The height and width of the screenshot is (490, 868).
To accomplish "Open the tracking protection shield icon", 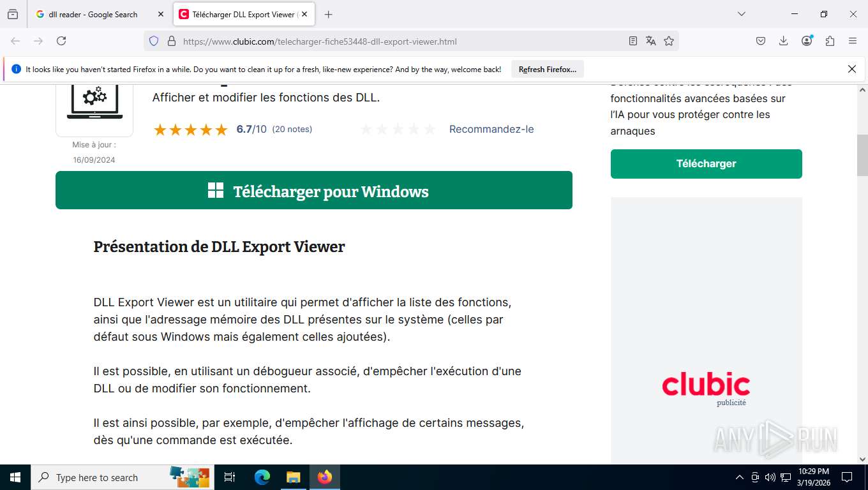I will pyautogui.click(x=153, y=41).
